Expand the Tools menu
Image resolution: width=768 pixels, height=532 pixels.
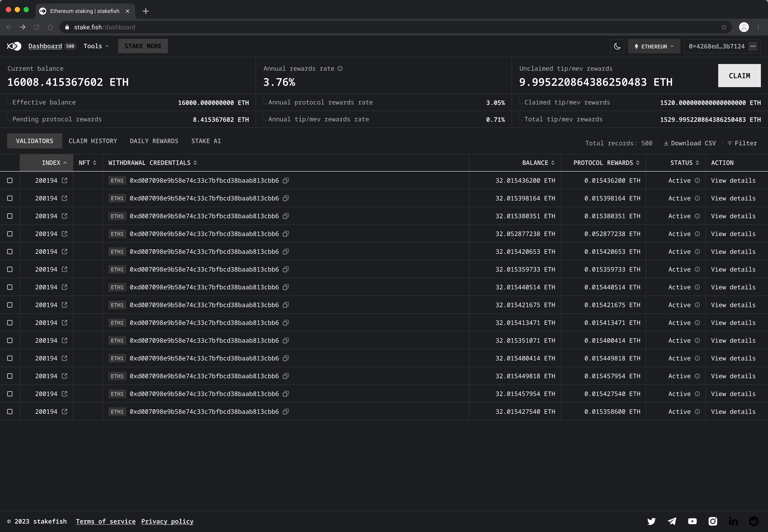pyautogui.click(x=96, y=46)
